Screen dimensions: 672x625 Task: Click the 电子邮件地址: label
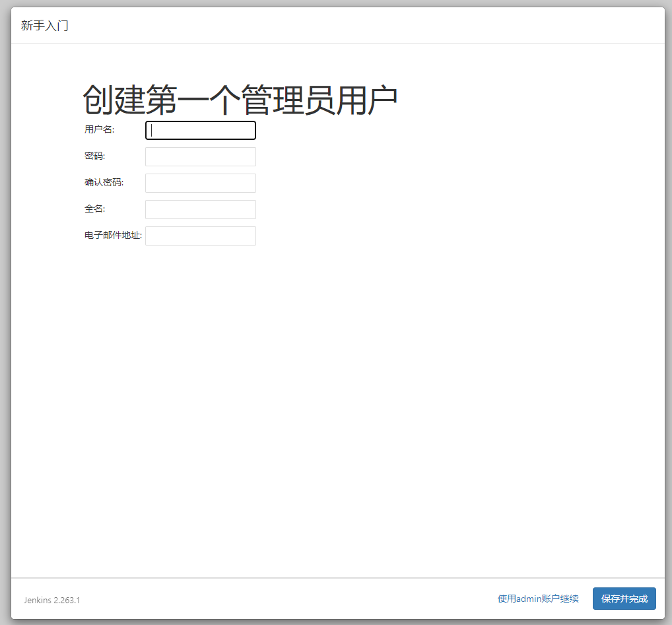click(x=113, y=235)
